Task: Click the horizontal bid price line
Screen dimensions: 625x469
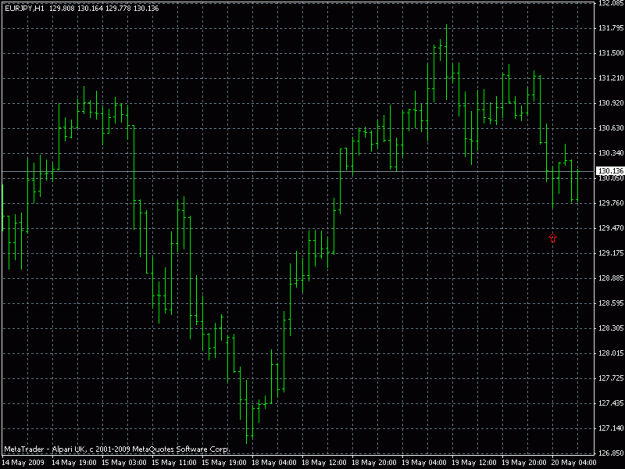Action: point(298,171)
